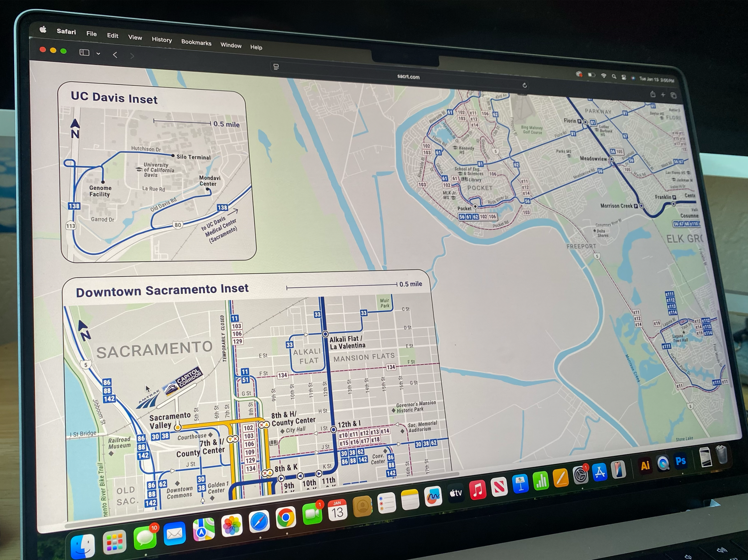
Task: Reload the page with refresh icon
Action: 525,85
